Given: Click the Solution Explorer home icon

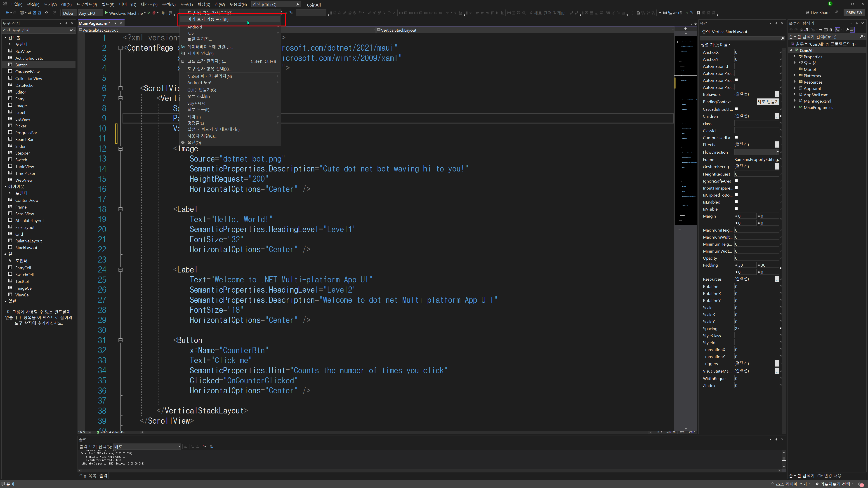Looking at the screenshot, I should pos(801,30).
